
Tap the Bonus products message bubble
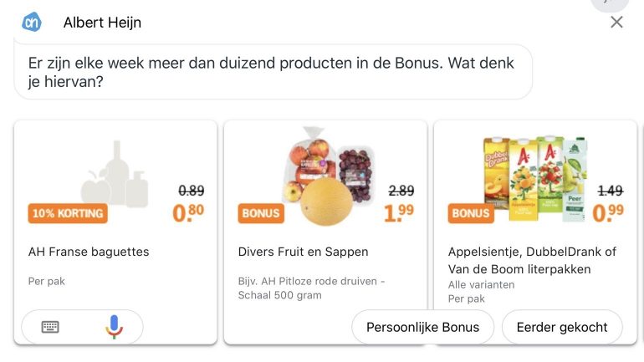point(273,73)
